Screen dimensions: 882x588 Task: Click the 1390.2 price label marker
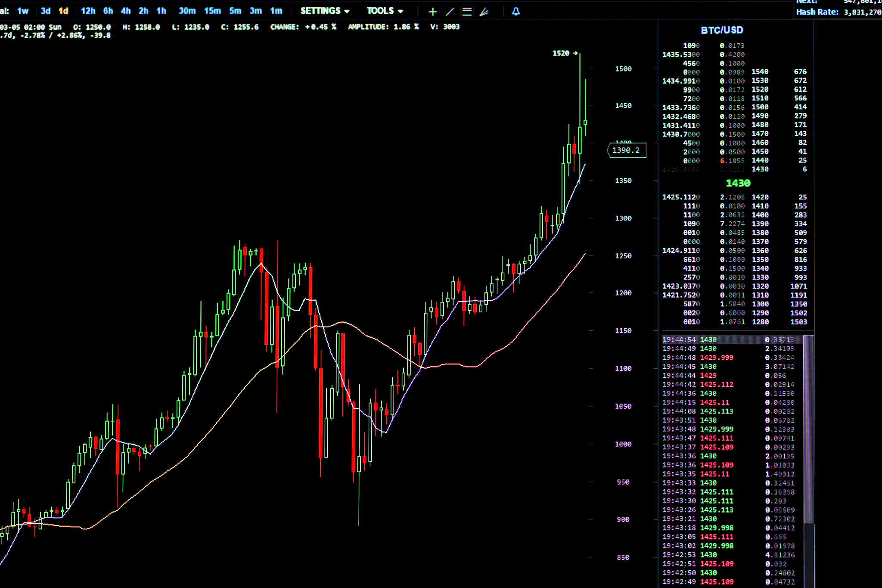tap(626, 150)
